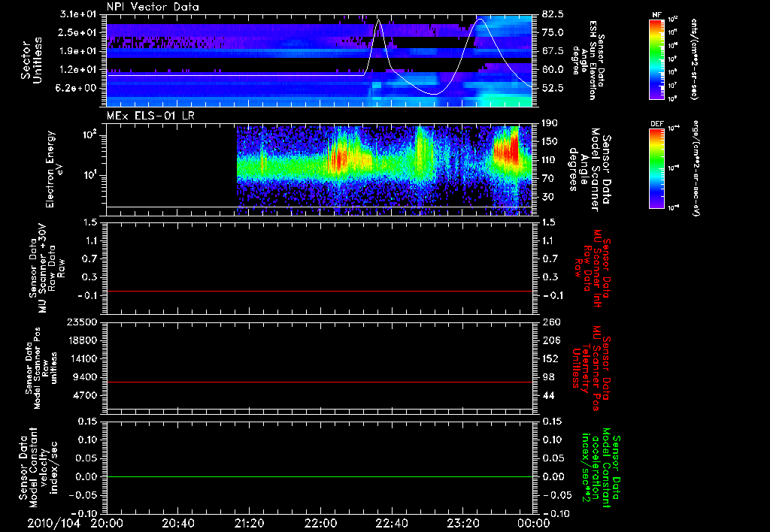Viewport: 770px width, 532px height.
Task: Click the 67.5 sun elevation tick value
Action: tap(553, 51)
